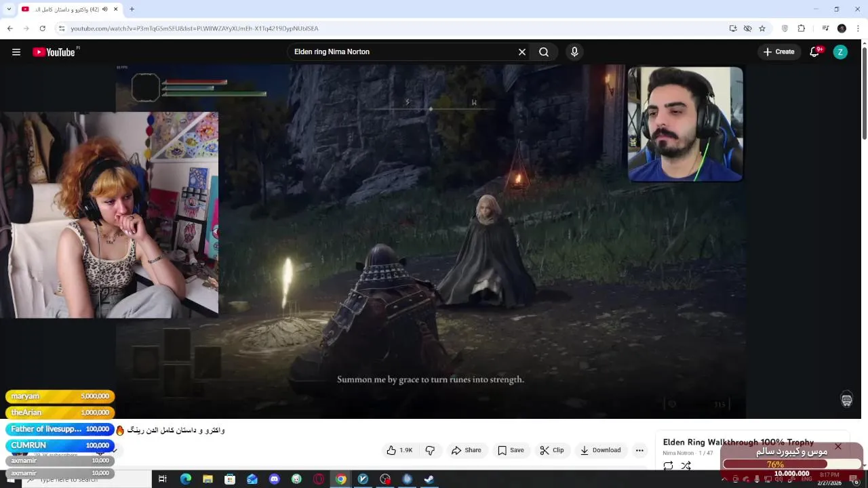Image resolution: width=868 pixels, height=488 pixels.
Task: Open Task View on the taskbar
Action: click(x=163, y=479)
